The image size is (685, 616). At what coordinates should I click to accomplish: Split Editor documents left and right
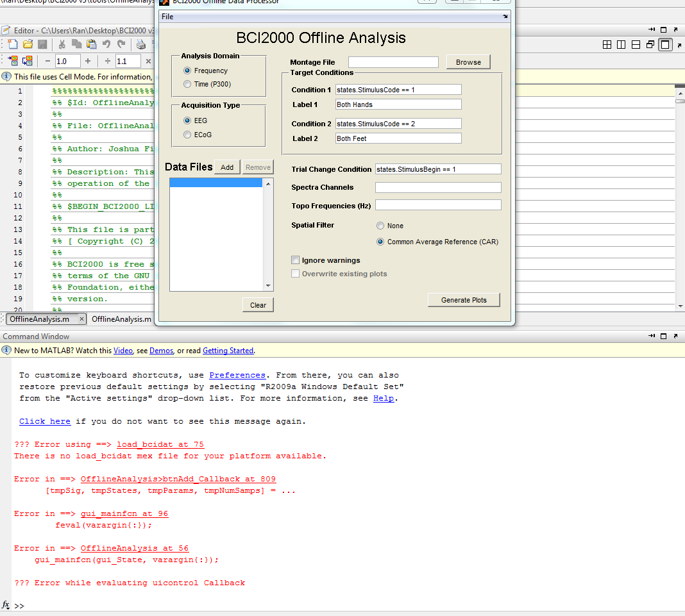(x=622, y=44)
